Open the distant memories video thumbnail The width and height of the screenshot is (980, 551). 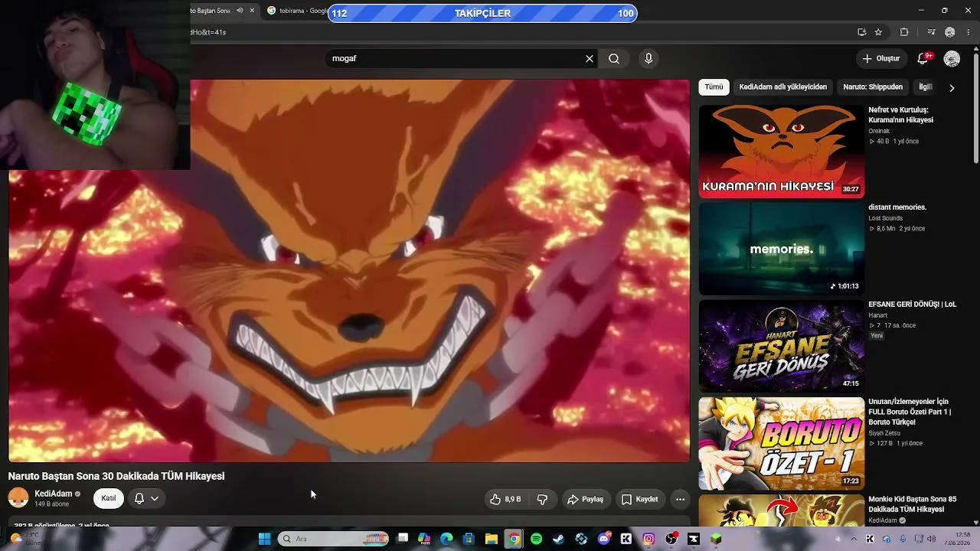(x=781, y=249)
